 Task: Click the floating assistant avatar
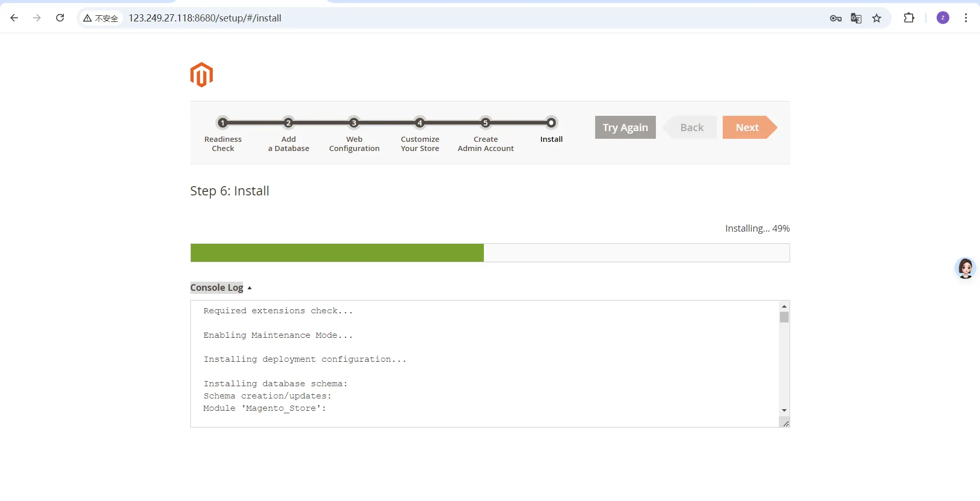[x=965, y=268]
